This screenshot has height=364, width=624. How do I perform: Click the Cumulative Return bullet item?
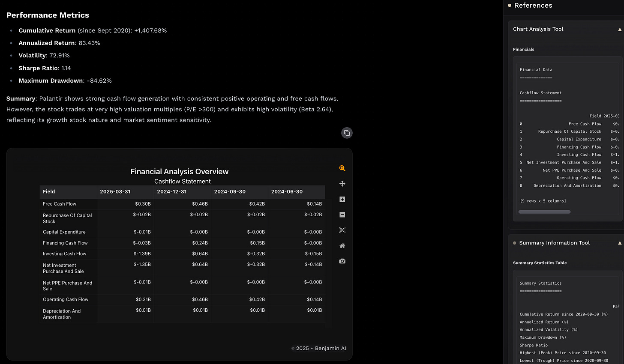click(x=93, y=30)
